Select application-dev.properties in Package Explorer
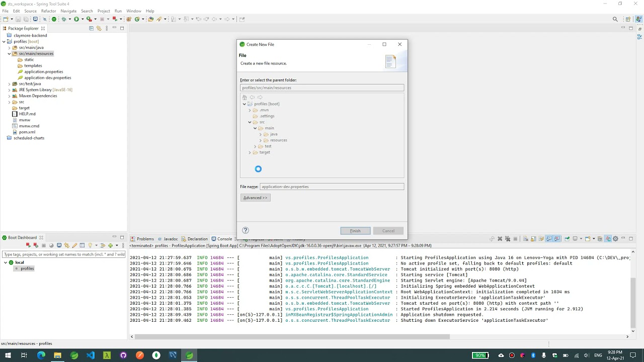Image resolution: width=644 pixels, height=362 pixels. coord(48,78)
